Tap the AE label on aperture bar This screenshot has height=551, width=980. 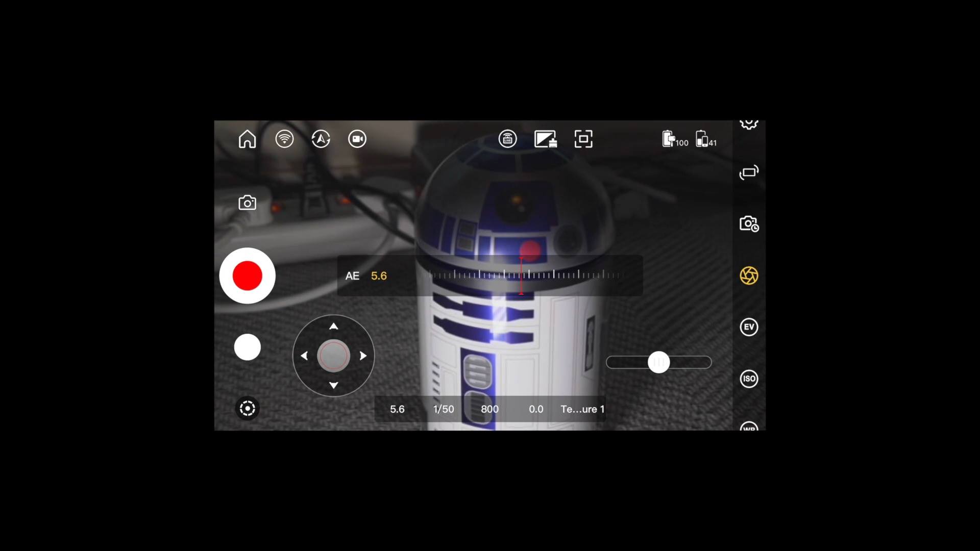click(352, 276)
